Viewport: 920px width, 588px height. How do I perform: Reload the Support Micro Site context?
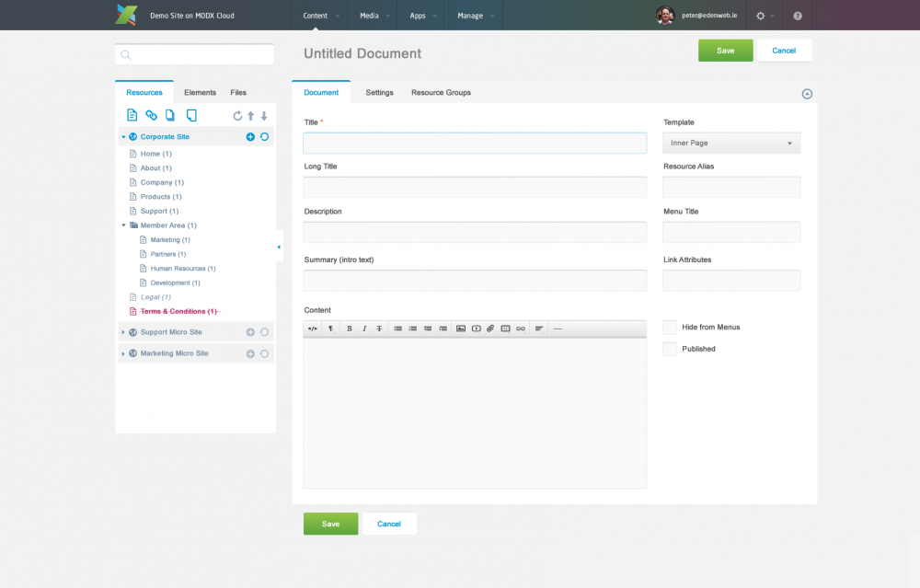[265, 332]
